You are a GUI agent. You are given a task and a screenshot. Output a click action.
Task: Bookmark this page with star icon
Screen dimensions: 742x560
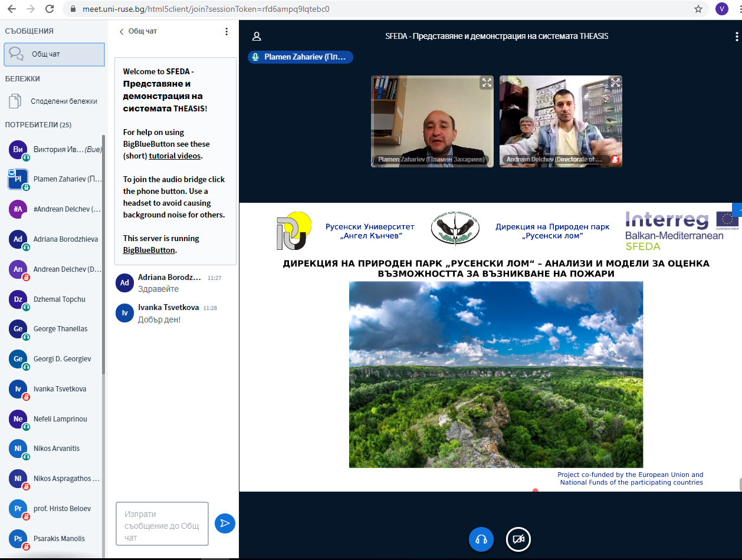pyautogui.click(x=698, y=9)
